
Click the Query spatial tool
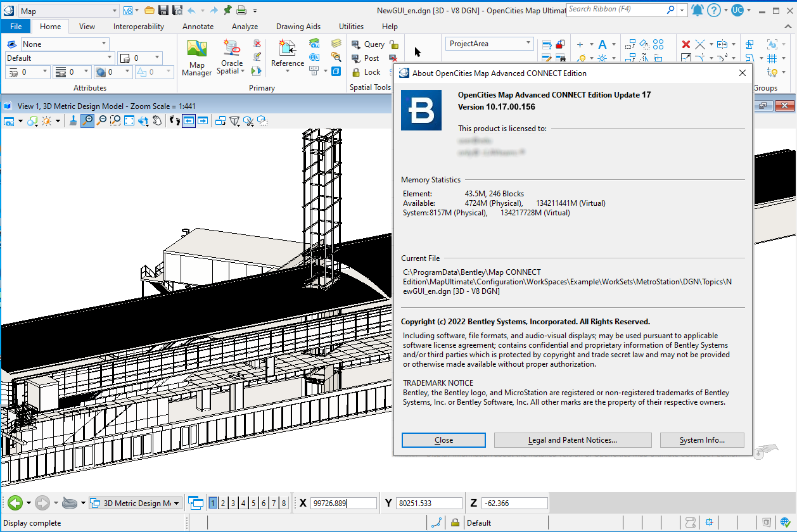(367, 44)
